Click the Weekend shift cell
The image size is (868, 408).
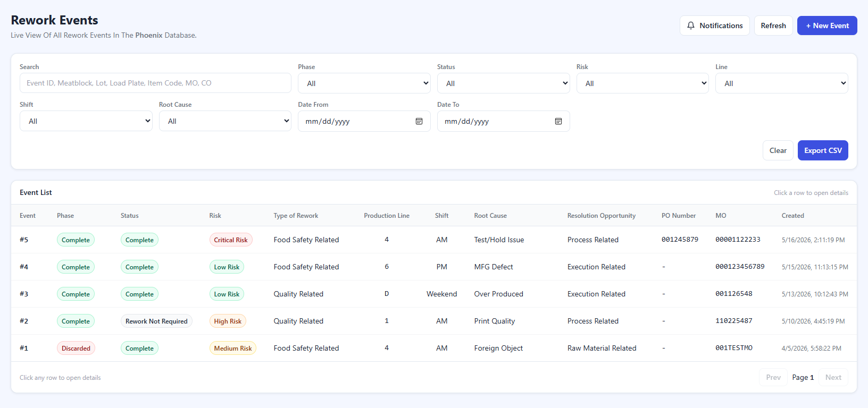point(441,294)
